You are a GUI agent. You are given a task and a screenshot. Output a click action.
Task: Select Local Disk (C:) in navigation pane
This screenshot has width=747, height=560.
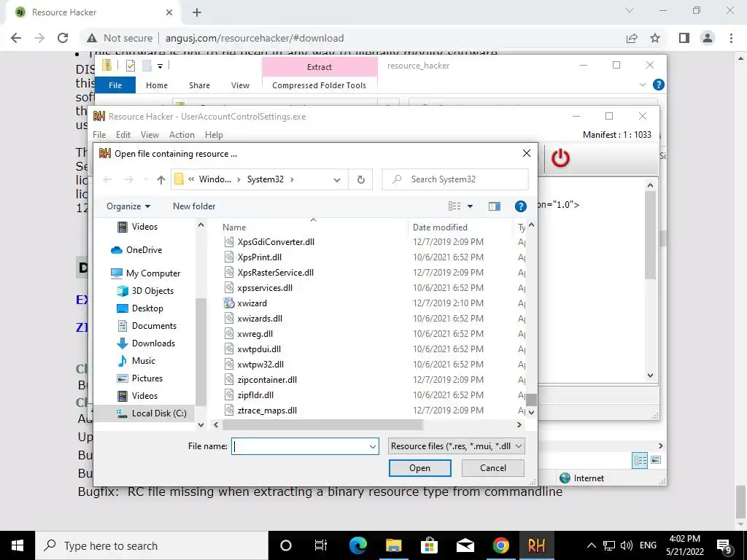(159, 413)
